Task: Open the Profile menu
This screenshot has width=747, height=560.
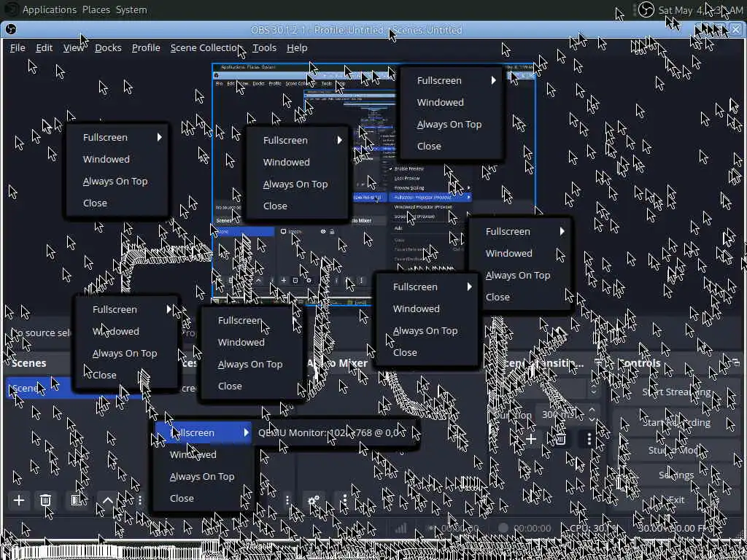Action: [x=146, y=47]
